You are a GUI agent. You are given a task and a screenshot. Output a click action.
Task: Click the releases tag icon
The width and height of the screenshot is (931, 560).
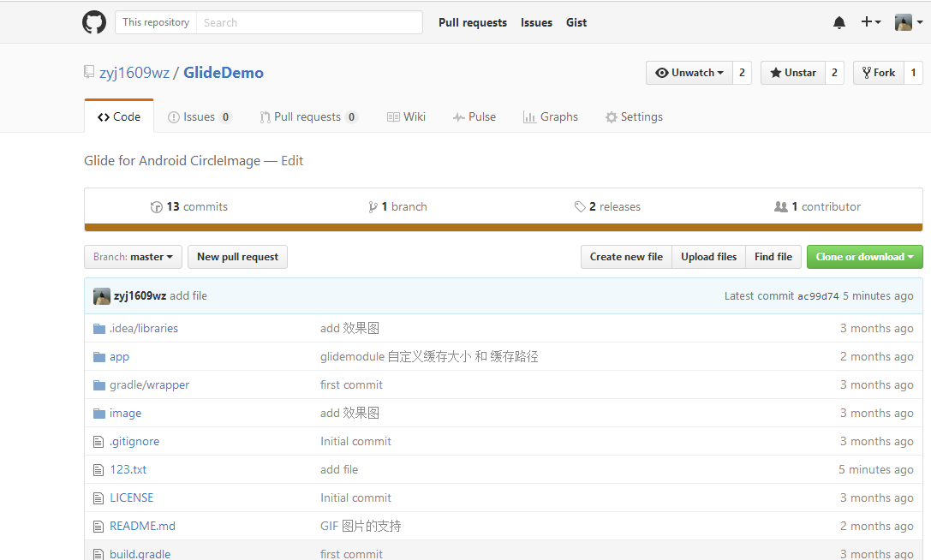(580, 207)
